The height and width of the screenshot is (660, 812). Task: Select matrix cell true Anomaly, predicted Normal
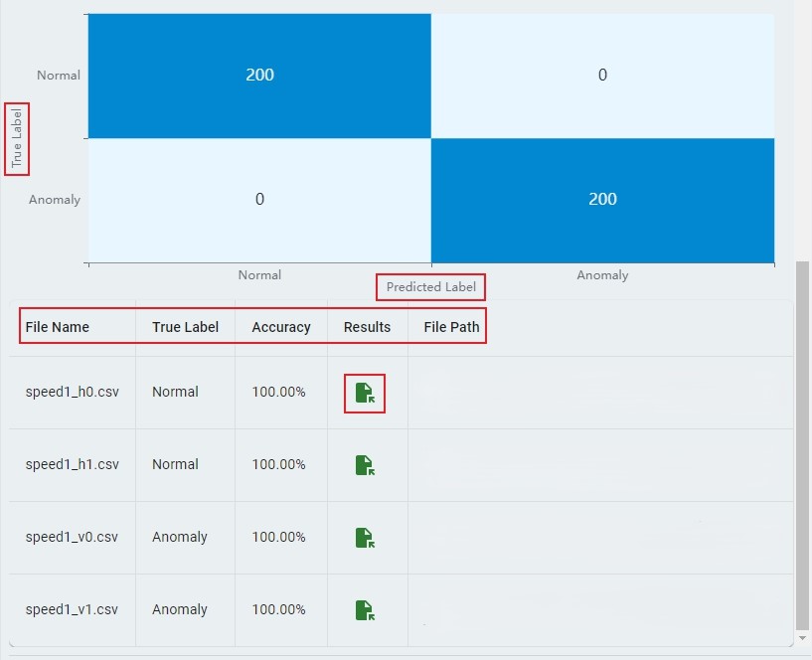259,200
